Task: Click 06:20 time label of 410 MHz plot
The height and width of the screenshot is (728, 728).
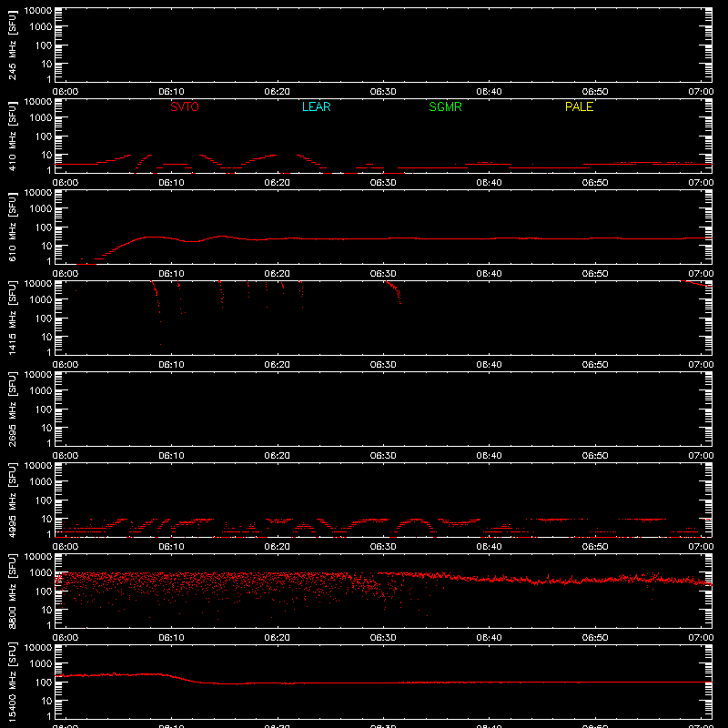Action: click(x=278, y=183)
